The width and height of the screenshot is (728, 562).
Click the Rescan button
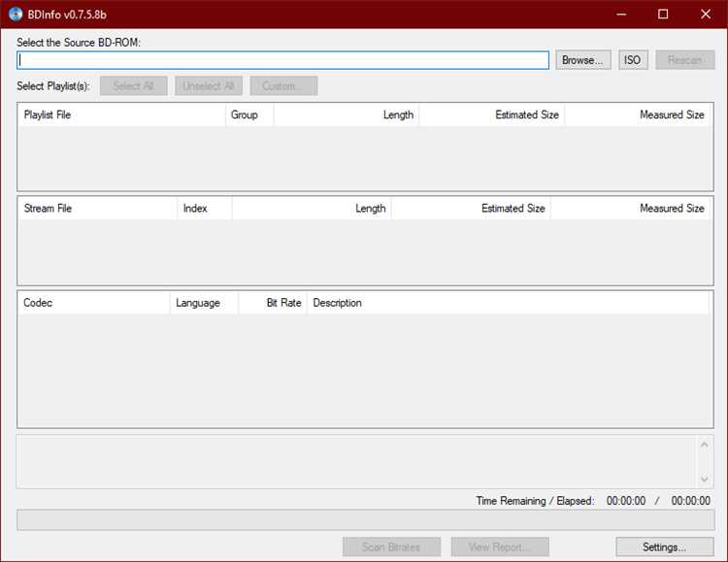pyautogui.click(x=685, y=60)
